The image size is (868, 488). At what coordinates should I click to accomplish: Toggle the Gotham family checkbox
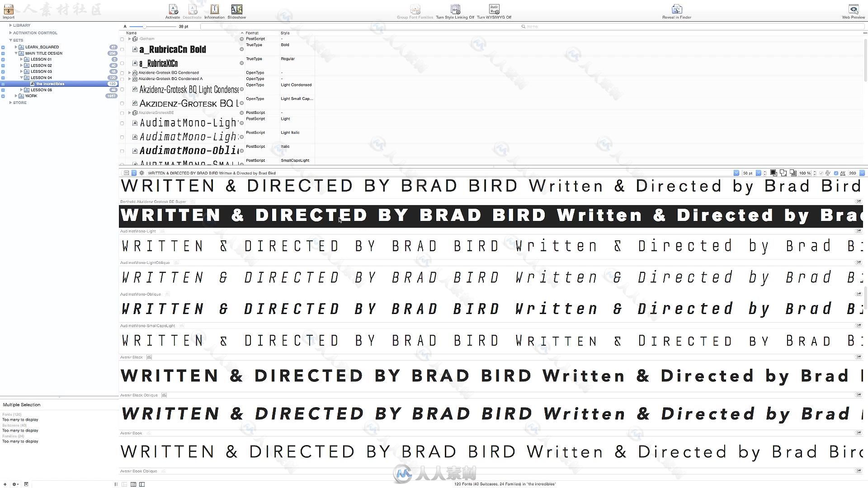[122, 39]
